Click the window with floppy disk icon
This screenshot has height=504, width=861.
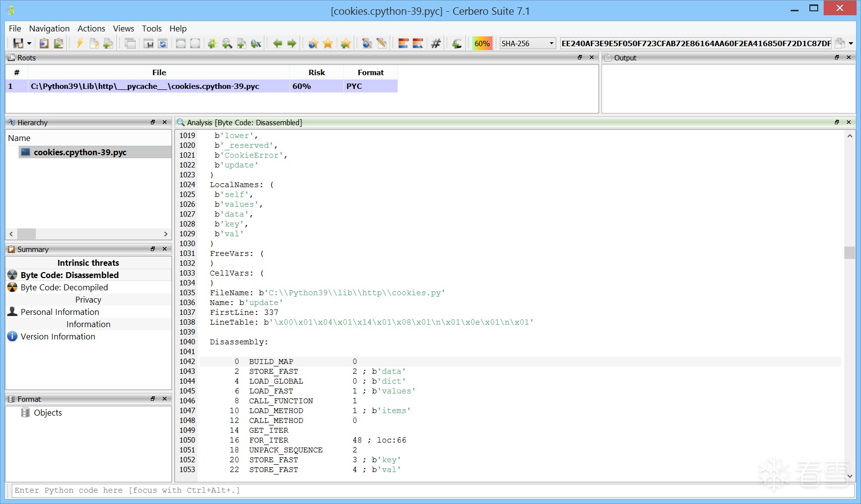[148, 43]
